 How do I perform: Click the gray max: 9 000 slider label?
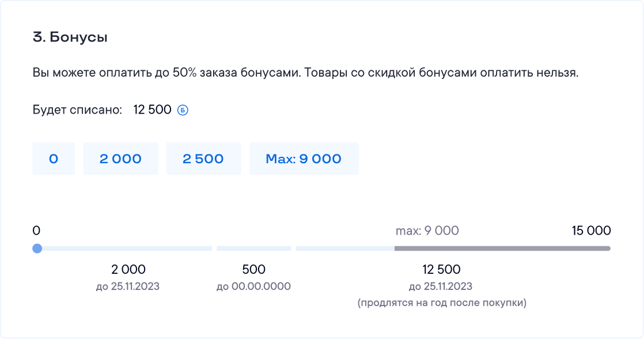(x=427, y=231)
